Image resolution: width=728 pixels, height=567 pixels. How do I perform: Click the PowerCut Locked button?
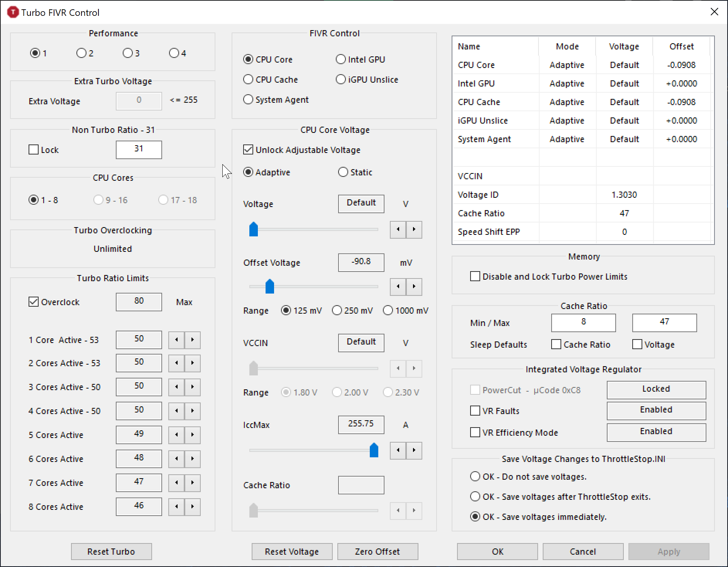[x=656, y=390]
